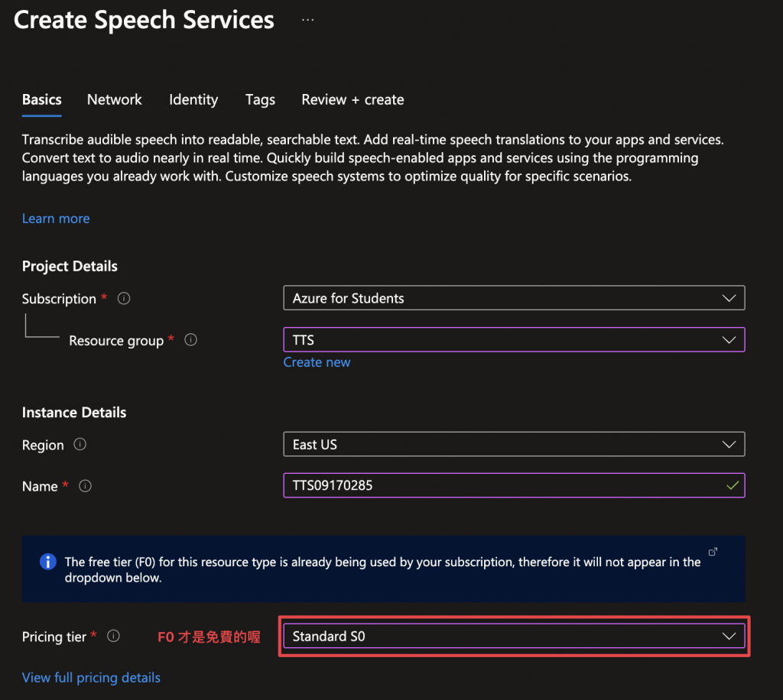
Task: Open the View full pricing details link
Action: pos(91,678)
